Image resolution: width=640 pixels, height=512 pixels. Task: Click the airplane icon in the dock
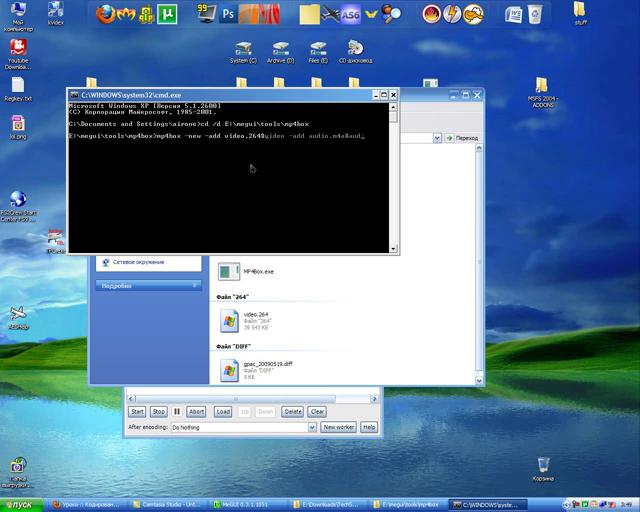[x=330, y=15]
